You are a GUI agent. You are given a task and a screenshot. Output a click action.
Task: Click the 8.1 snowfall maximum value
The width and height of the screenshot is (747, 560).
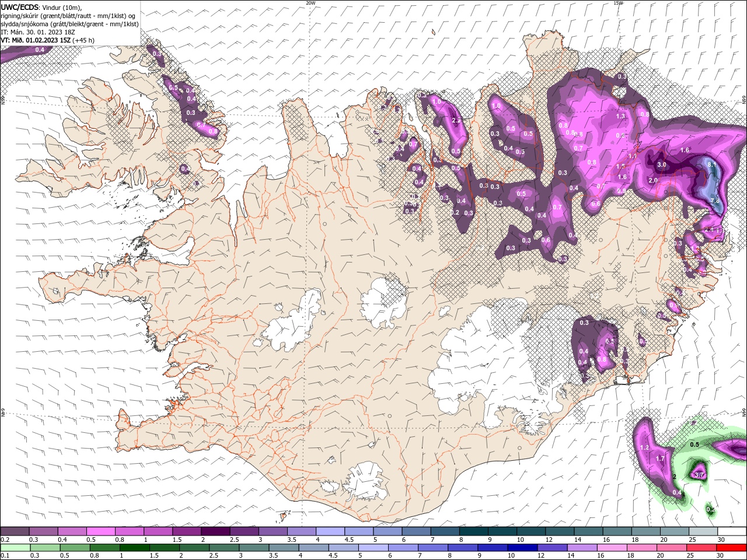coord(712,165)
